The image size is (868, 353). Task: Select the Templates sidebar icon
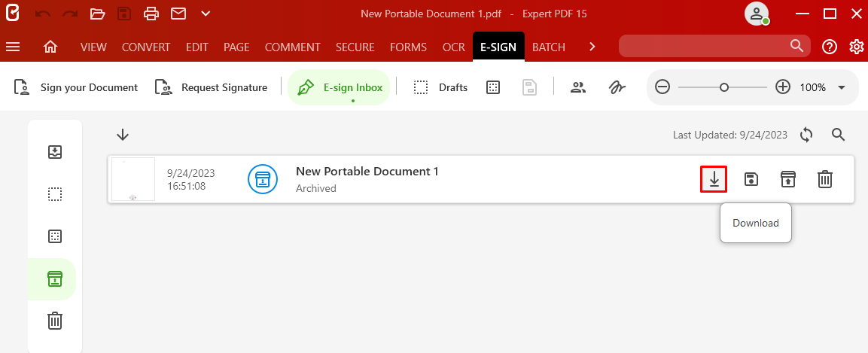click(55, 237)
